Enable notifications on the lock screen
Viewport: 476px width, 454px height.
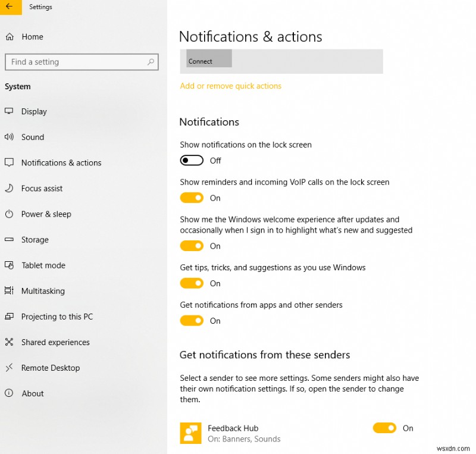[191, 159]
